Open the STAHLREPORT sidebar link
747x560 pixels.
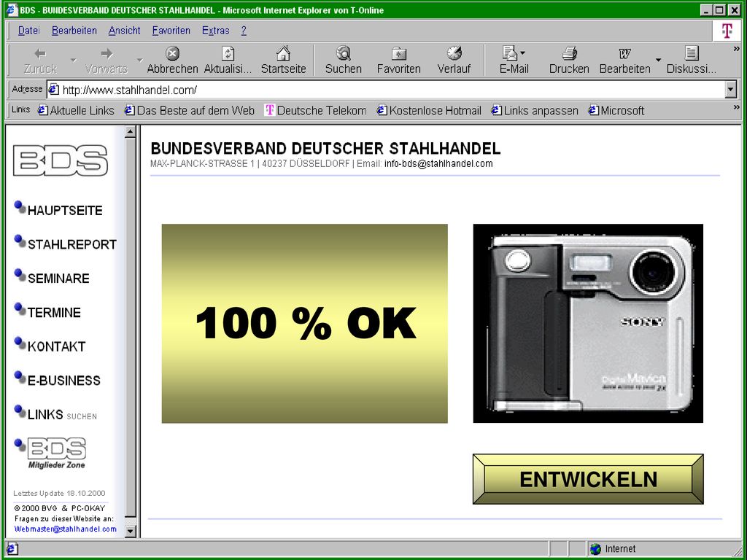tap(72, 244)
